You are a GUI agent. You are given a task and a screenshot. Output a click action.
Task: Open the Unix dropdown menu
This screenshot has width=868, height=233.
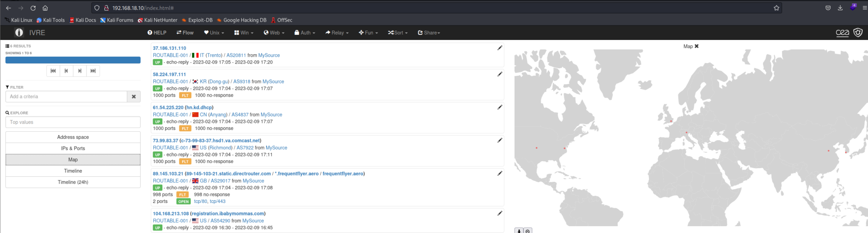[214, 33]
